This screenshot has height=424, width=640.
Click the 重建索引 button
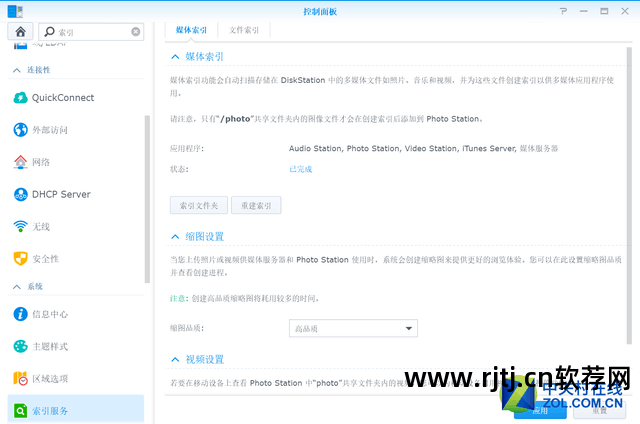click(x=256, y=205)
